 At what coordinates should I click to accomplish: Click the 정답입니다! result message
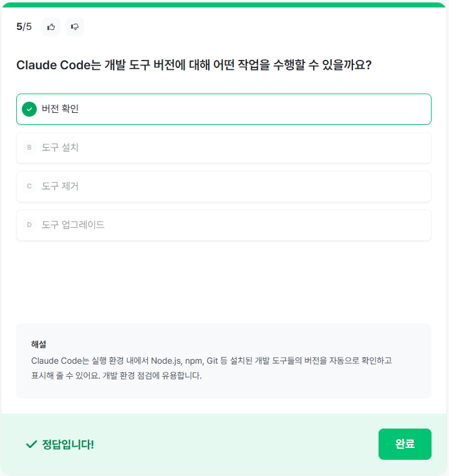(x=67, y=445)
